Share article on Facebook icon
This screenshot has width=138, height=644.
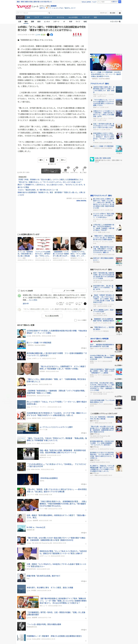tap(52, 35)
